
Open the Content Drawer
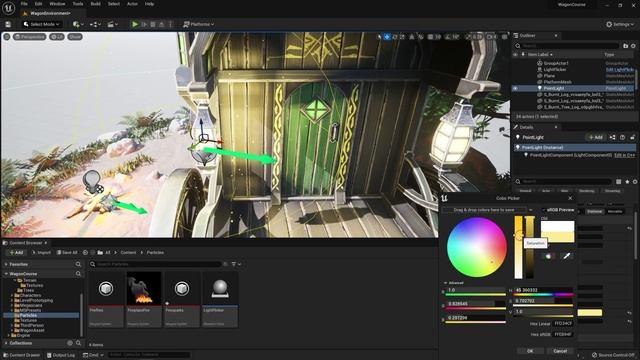21,355
